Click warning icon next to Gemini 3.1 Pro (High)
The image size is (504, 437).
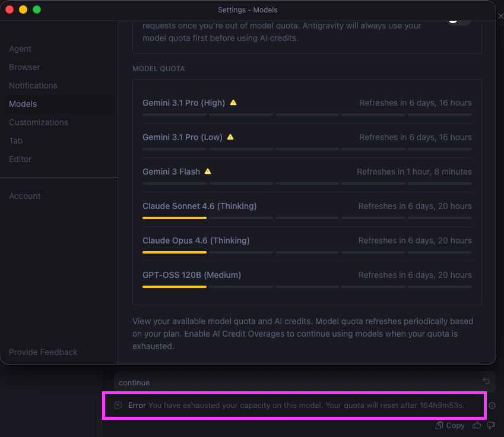[233, 103]
